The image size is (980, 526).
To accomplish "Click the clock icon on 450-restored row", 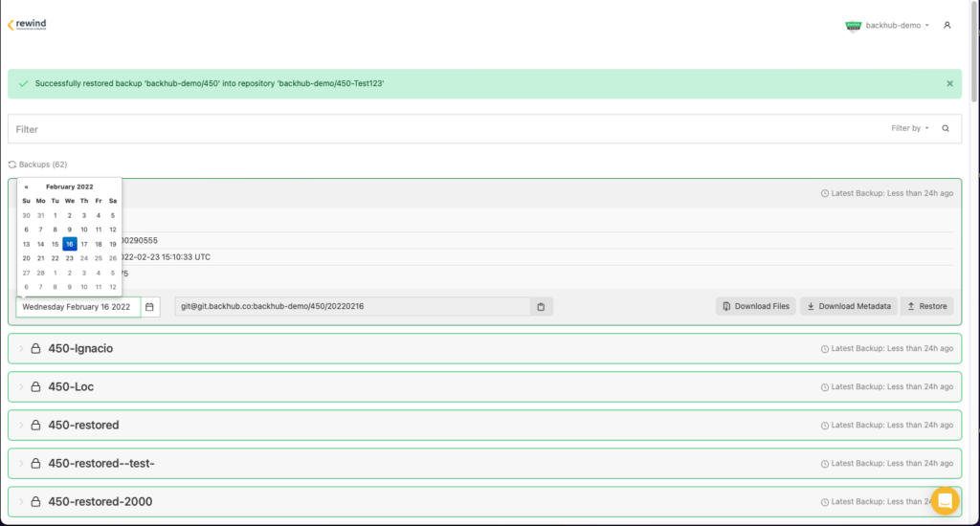I will pyautogui.click(x=825, y=426).
